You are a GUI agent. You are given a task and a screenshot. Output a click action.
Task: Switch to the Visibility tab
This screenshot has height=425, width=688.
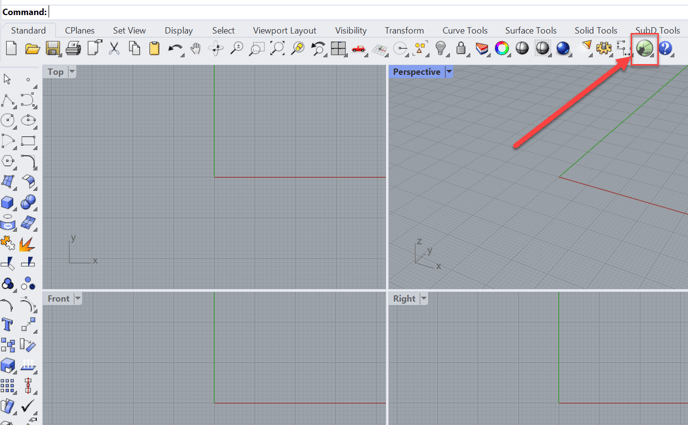pos(351,30)
